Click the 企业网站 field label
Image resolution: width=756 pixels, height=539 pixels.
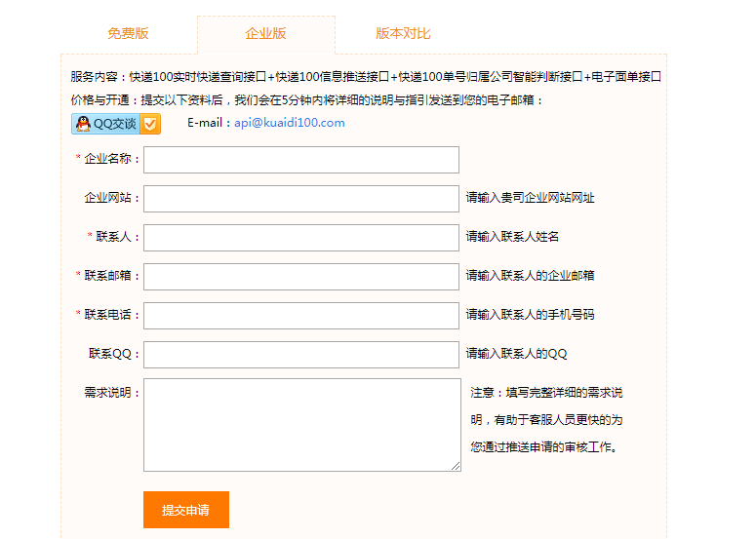(x=112, y=198)
